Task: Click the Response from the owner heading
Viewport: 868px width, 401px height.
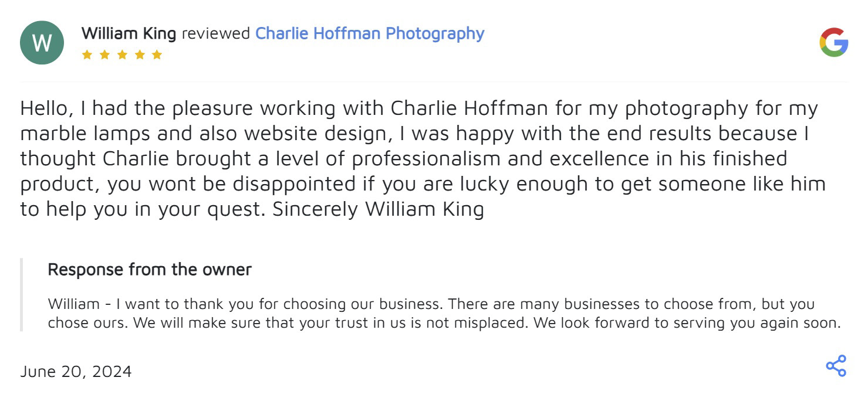Action: point(149,270)
